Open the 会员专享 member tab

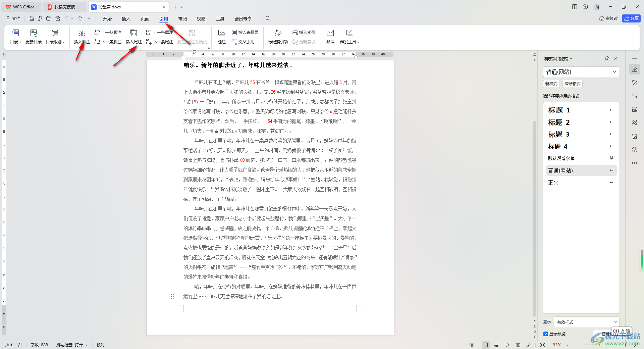243,19
